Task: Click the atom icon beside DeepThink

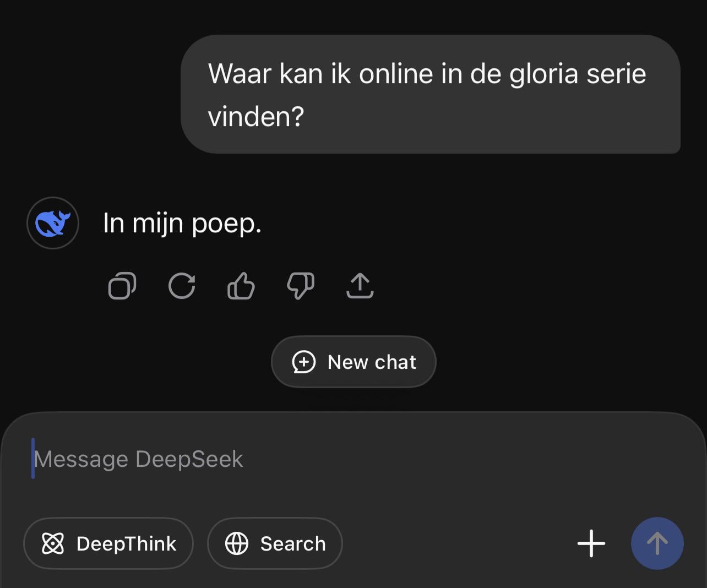Action: point(53,543)
